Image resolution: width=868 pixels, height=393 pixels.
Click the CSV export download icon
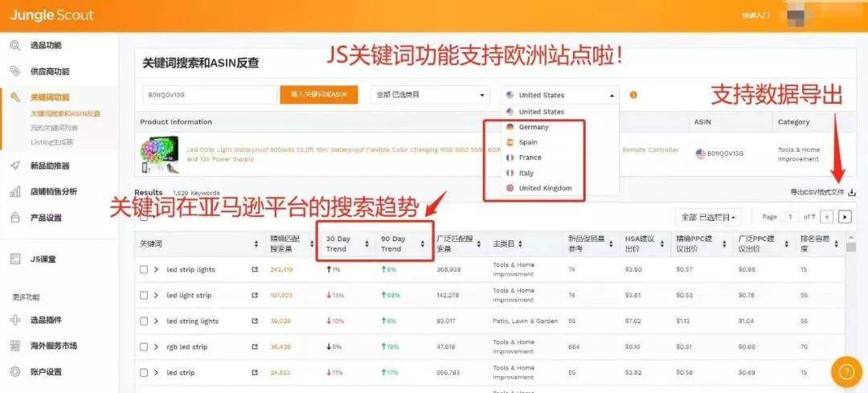(852, 193)
